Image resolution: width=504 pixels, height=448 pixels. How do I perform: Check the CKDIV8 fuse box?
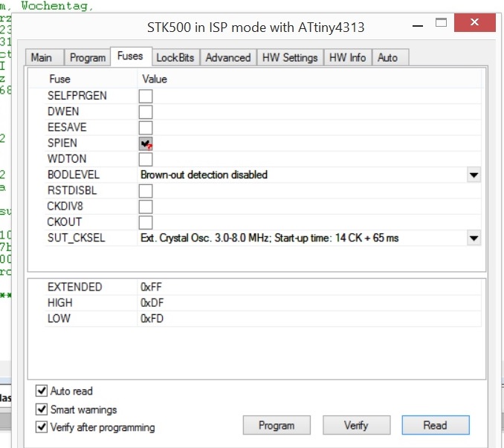point(146,207)
